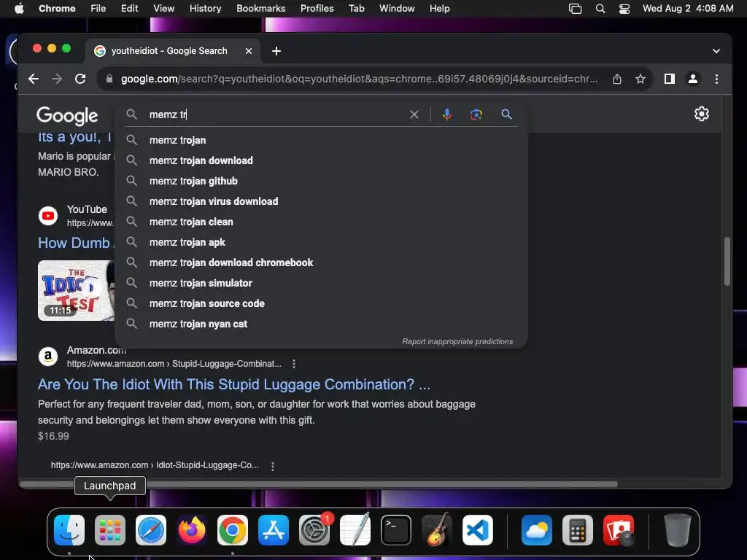747x560 pixels.
Task: Pick 'memz trojan download chromebook' suggestion
Action: 322,262
